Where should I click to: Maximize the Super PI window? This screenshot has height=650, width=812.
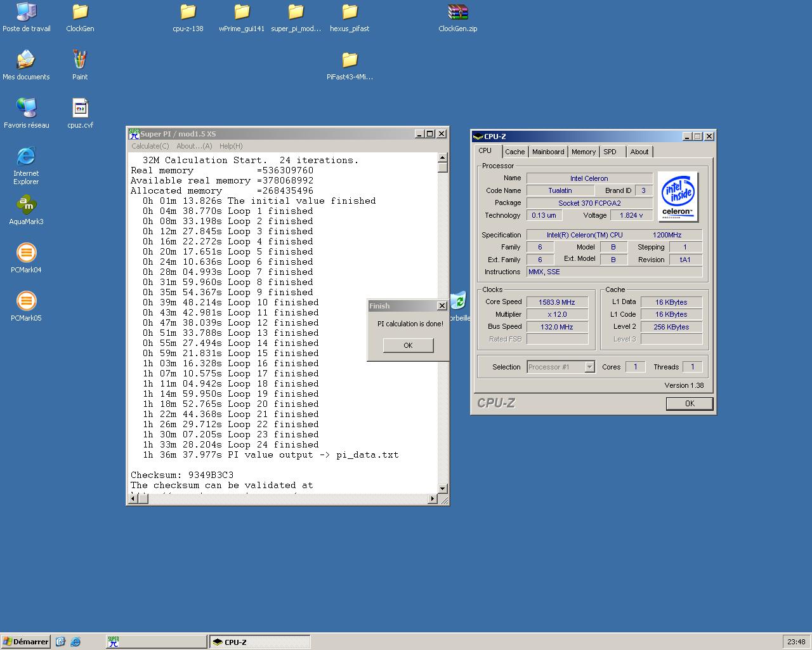click(x=430, y=134)
